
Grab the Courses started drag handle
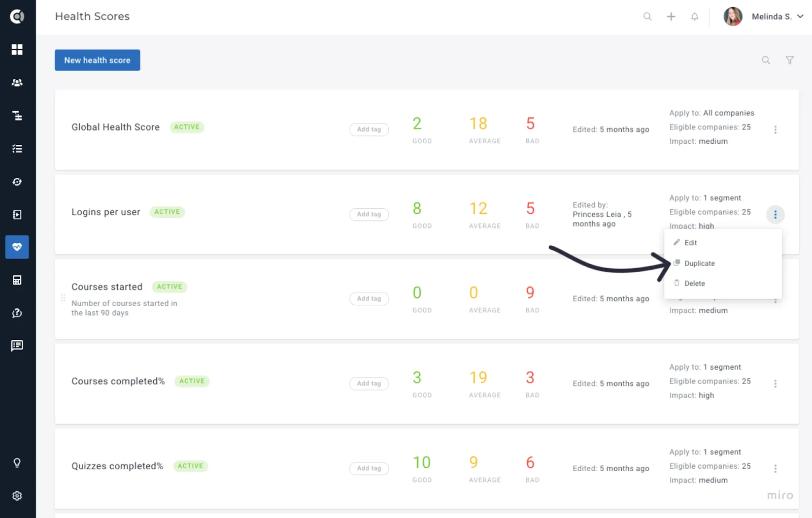[63, 298]
